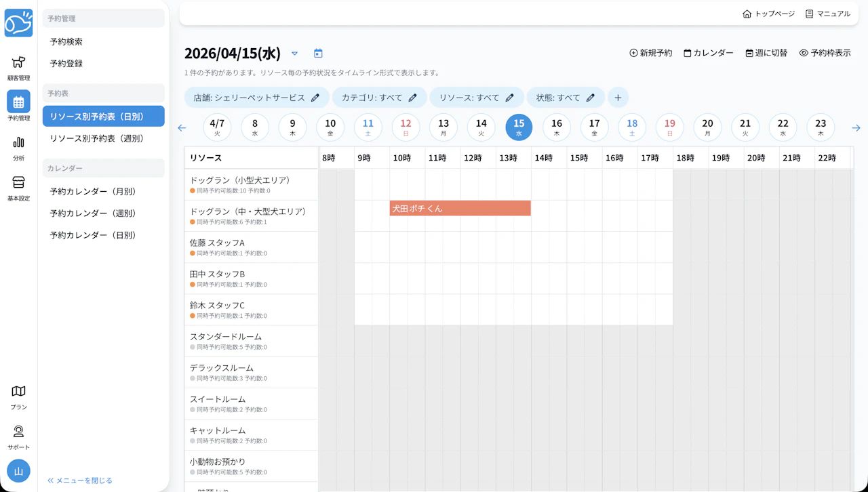Viewport: 868px width, 492px height.
Task: Go to トップページ at the top right
Action: coord(768,13)
